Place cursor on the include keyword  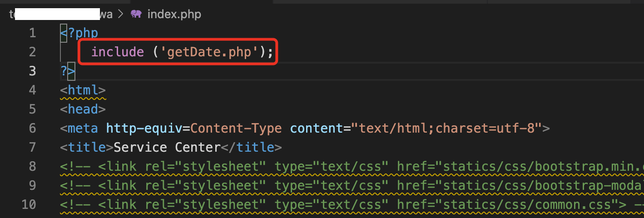(117, 52)
